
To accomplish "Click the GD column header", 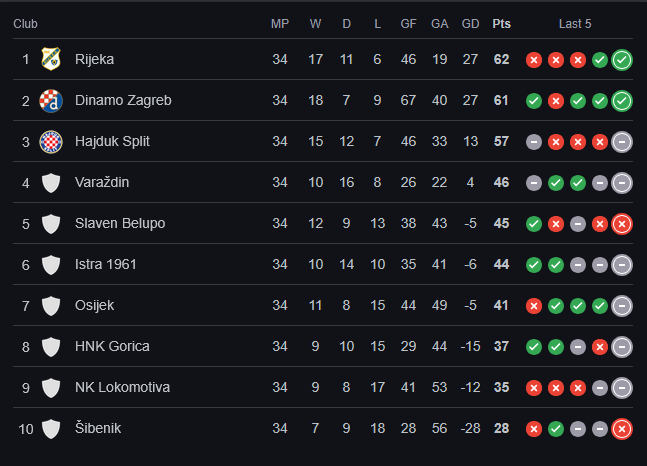I will tap(470, 23).
